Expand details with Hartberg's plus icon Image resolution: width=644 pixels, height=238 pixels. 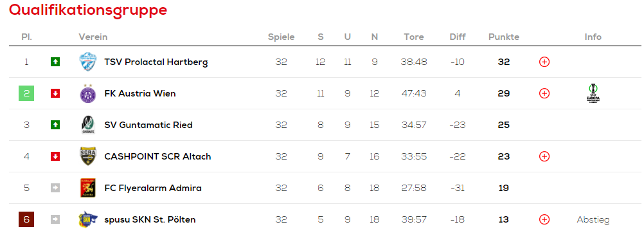point(544,62)
